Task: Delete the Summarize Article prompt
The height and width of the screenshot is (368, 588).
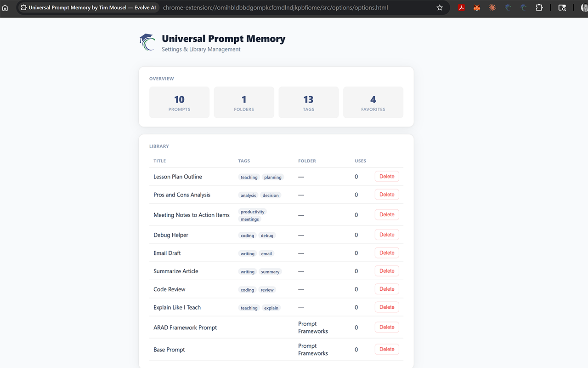Action: pyautogui.click(x=386, y=270)
